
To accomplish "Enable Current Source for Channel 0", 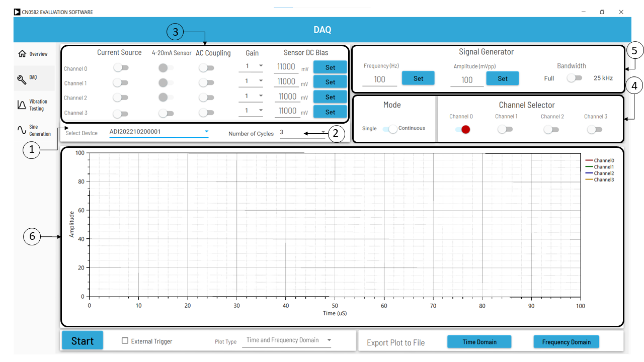I will (120, 67).
